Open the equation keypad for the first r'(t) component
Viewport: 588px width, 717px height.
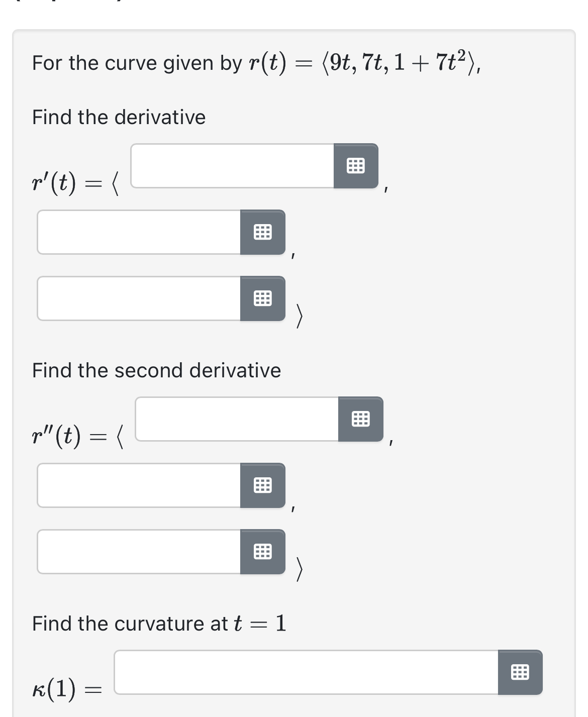tap(357, 166)
